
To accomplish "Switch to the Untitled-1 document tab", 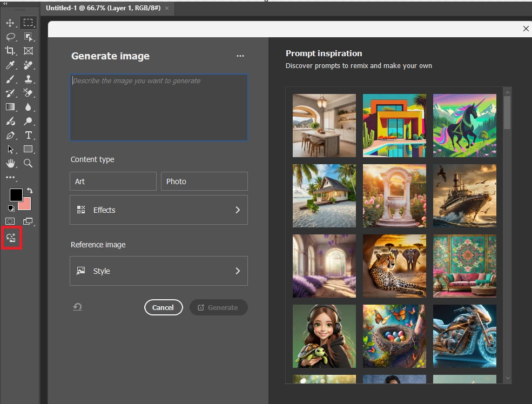I will 103,8.
